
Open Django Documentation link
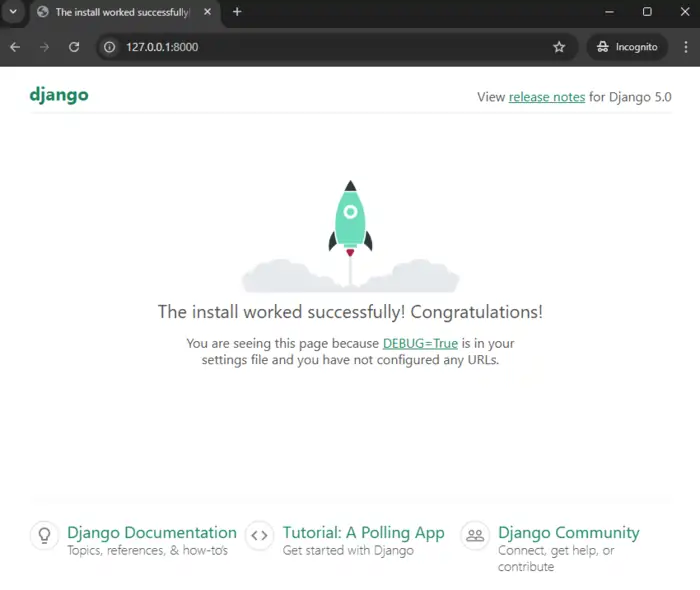coord(152,532)
